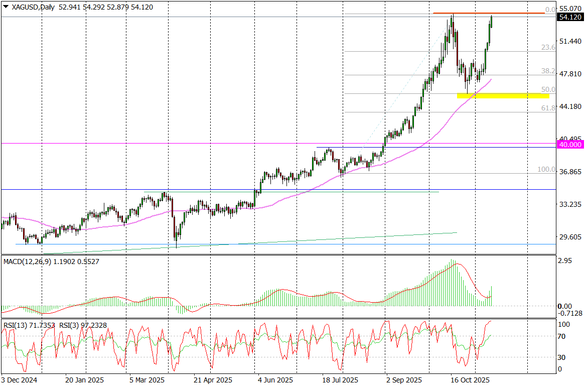Select the current price label 54.120
Viewport: 588px width, 387px height.
(570, 17)
